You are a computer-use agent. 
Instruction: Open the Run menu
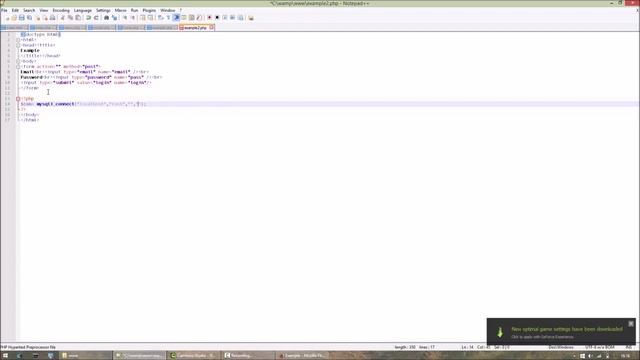point(134,10)
